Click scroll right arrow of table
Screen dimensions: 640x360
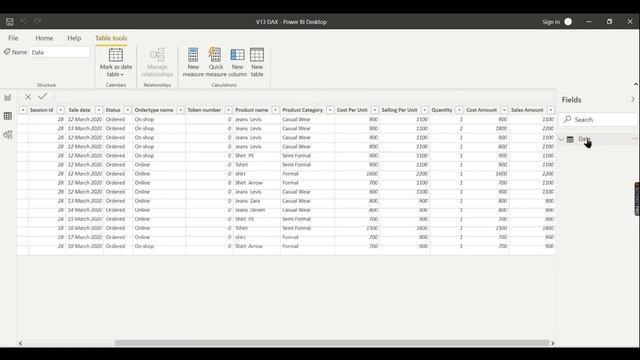tap(553, 343)
